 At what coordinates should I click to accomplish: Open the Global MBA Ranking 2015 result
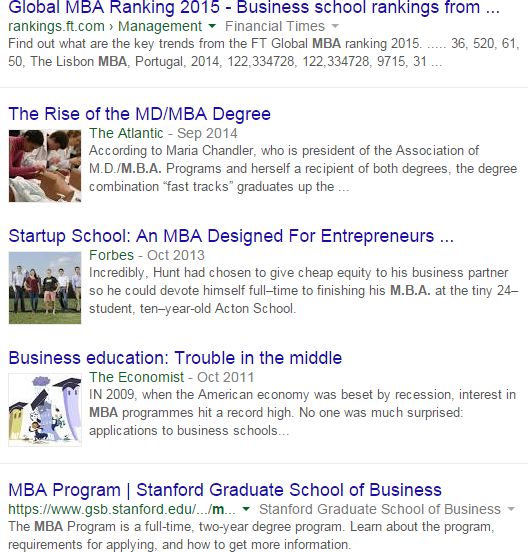coord(254,7)
